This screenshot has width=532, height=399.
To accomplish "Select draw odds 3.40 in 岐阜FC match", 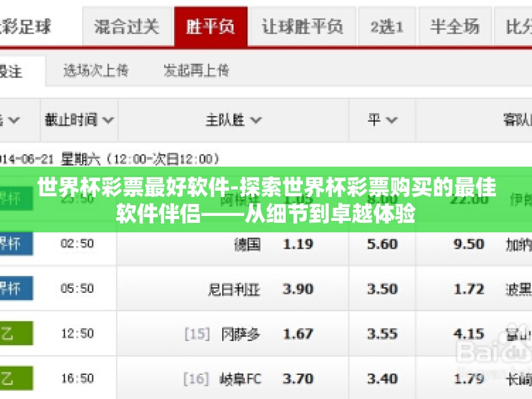I will pyautogui.click(x=382, y=379).
